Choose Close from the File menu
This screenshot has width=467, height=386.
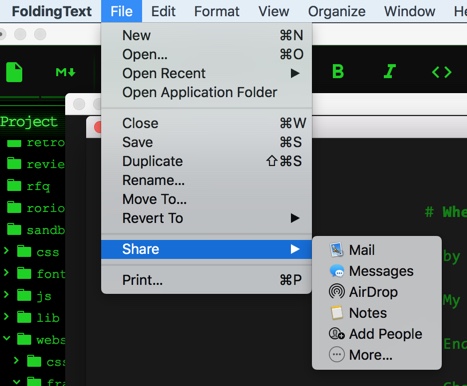point(206,123)
